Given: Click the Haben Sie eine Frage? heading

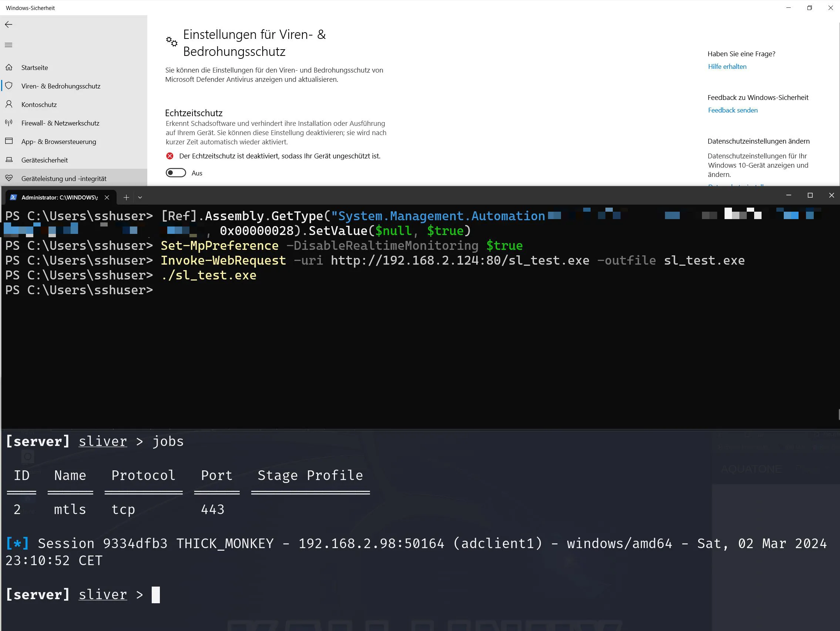Looking at the screenshot, I should (741, 54).
